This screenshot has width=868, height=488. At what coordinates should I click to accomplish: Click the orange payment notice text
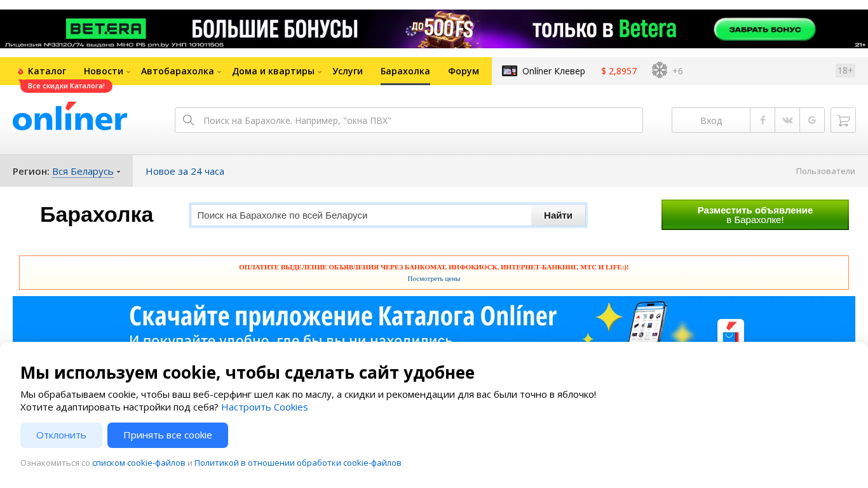[x=434, y=268]
